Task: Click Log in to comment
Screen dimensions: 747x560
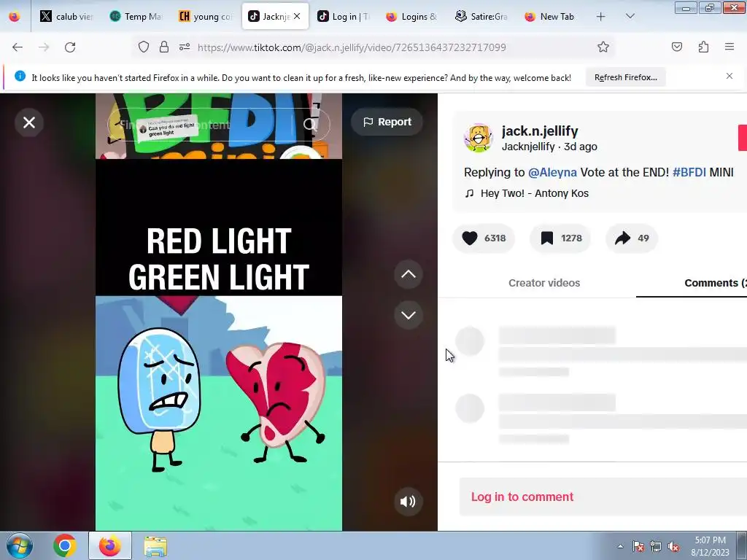Action: coord(522,497)
